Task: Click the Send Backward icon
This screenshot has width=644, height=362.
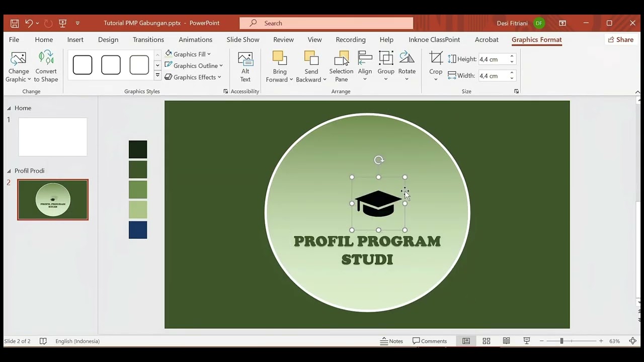Action: 311,59
